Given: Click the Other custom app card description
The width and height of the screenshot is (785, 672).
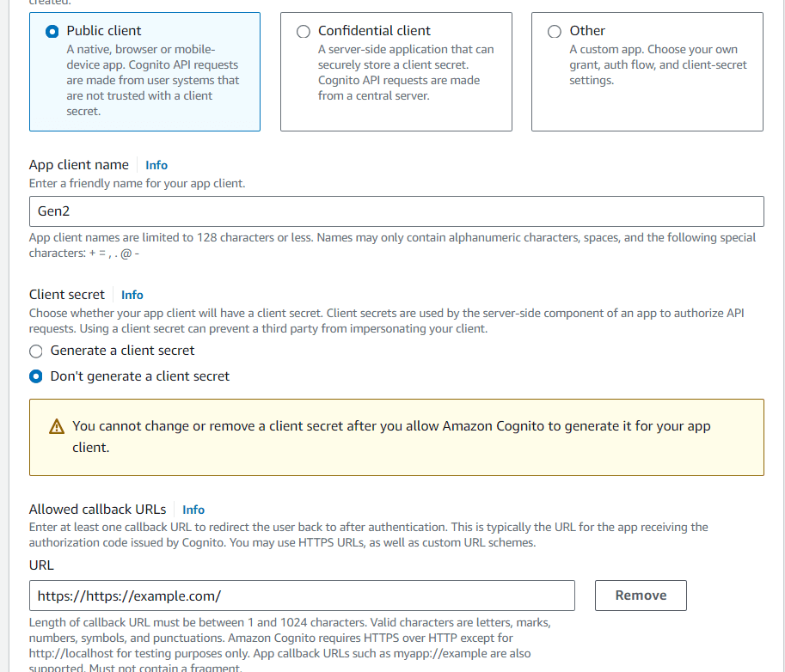Looking at the screenshot, I should click(x=658, y=65).
